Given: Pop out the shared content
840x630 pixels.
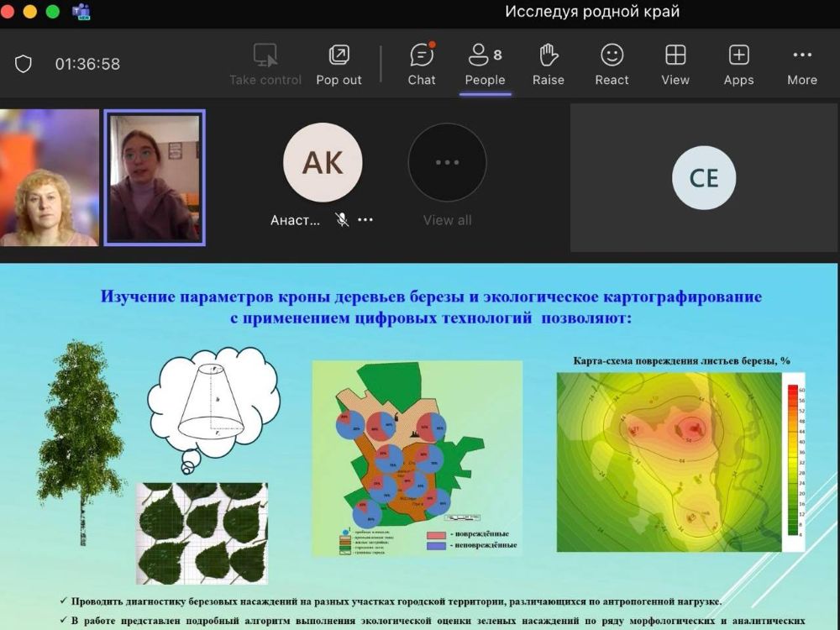Looking at the screenshot, I should pos(339,65).
